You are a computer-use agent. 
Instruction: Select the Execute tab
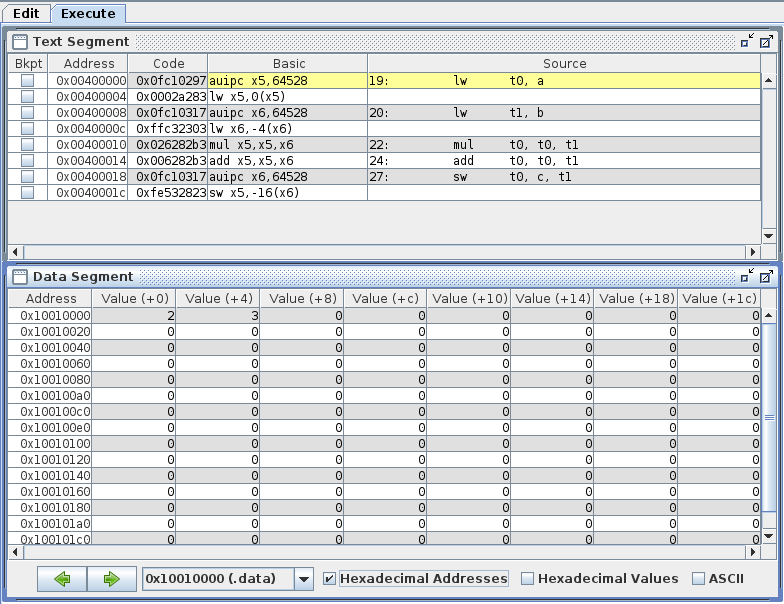click(x=88, y=14)
